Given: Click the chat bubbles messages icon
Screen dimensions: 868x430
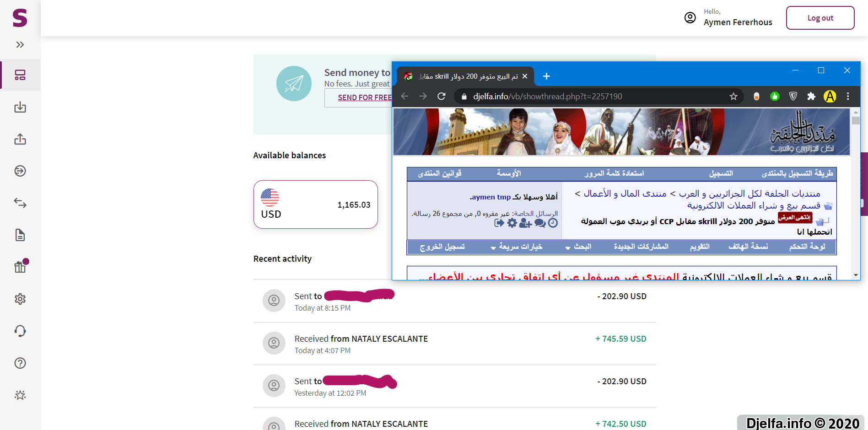Looking at the screenshot, I should coord(540,223).
